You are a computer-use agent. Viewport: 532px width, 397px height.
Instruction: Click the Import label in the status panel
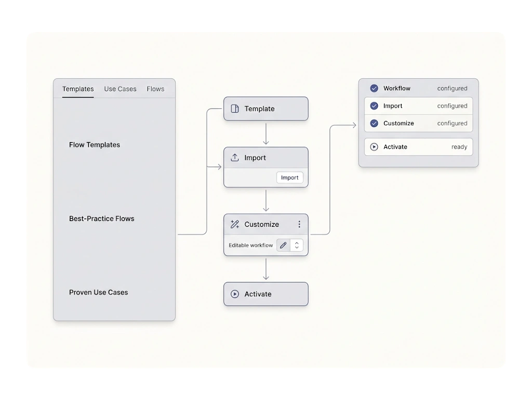point(393,106)
